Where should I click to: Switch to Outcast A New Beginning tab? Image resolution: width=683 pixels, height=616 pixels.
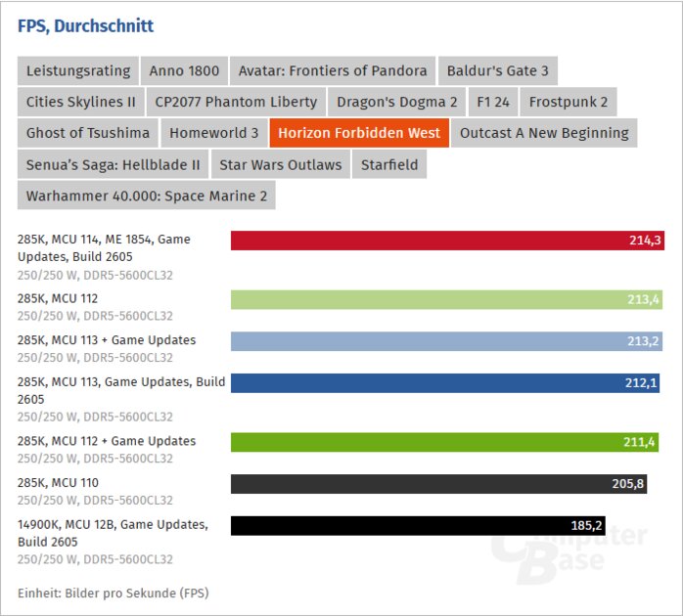pos(544,133)
